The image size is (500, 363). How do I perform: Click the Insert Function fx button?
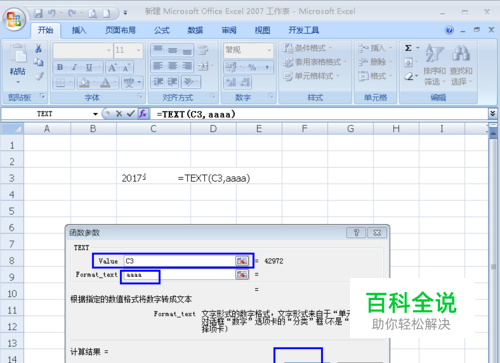click(143, 114)
